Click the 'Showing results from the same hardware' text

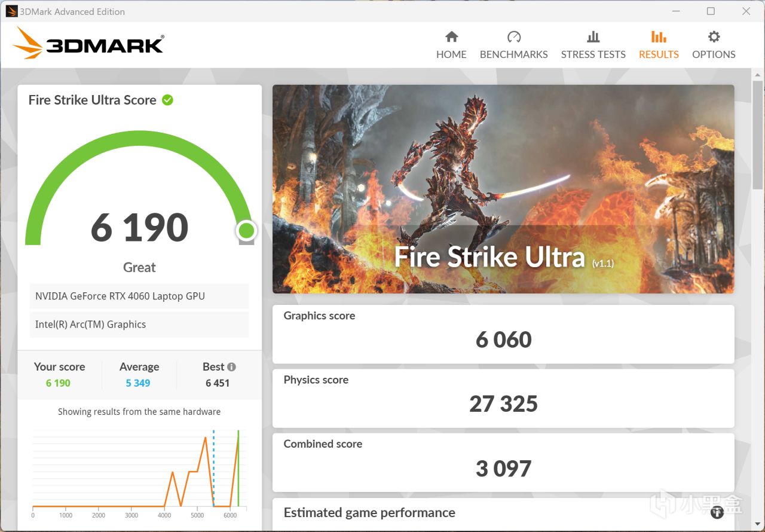[x=139, y=412]
